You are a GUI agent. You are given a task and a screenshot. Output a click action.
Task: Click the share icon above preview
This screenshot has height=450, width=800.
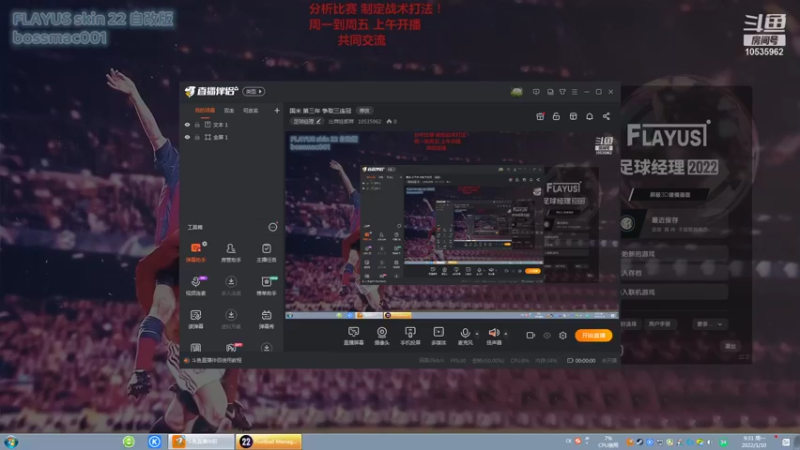(x=606, y=116)
